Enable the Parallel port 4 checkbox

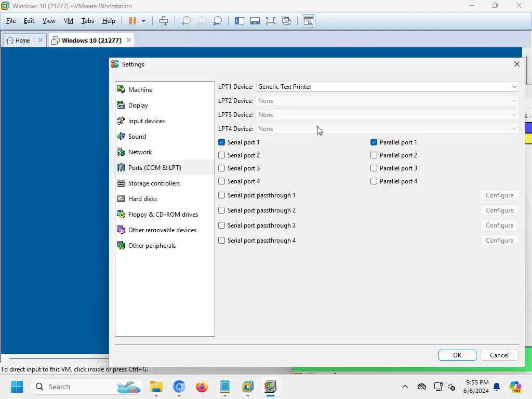tap(374, 181)
